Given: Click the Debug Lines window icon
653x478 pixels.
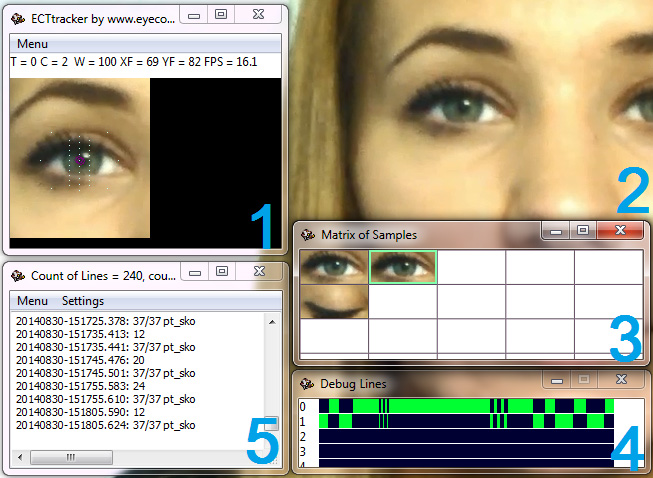Looking at the screenshot, I should [308, 383].
